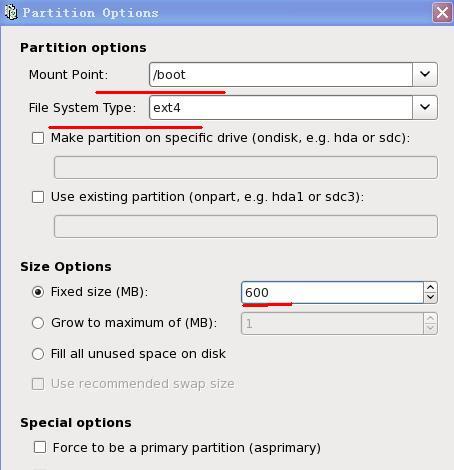The width and height of the screenshot is (454, 470).
Task: Click the onpart partition text field
Action: point(246,226)
